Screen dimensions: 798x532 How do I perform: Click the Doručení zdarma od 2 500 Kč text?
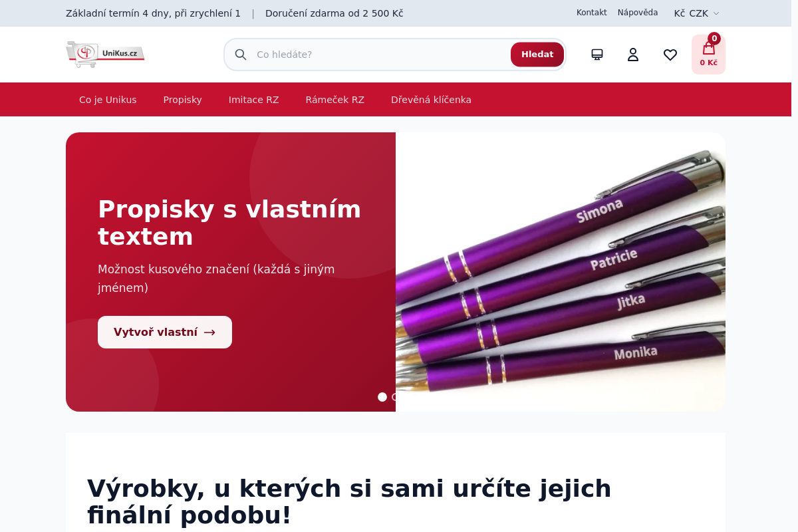click(x=334, y=13)
